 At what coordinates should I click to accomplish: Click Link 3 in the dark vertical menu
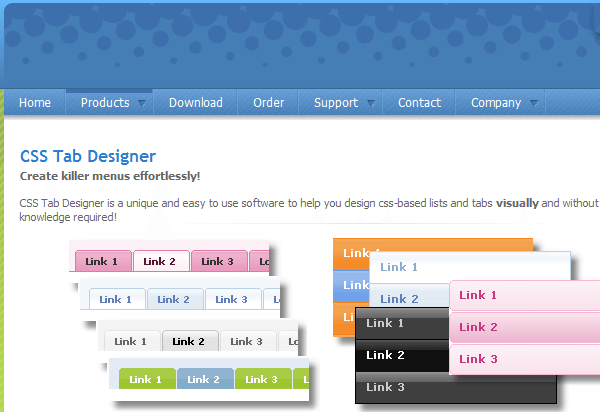[456, 387]
